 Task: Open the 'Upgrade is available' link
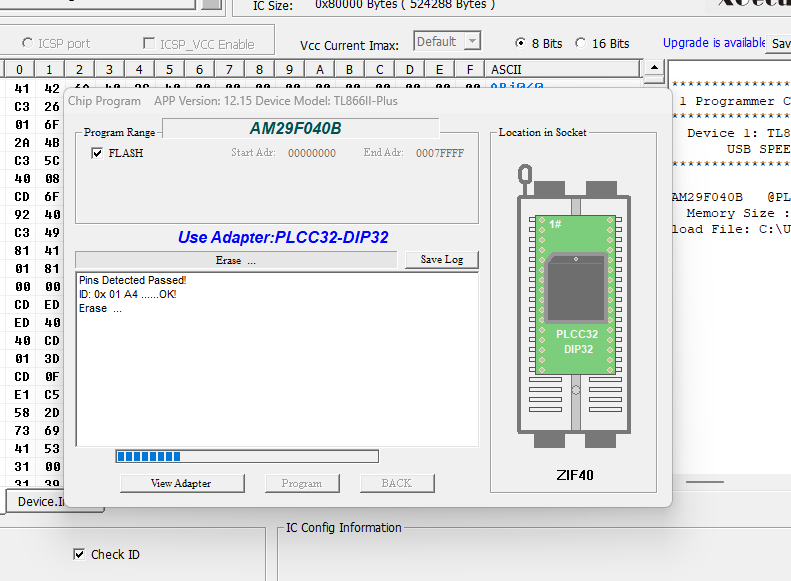(713, 43)
